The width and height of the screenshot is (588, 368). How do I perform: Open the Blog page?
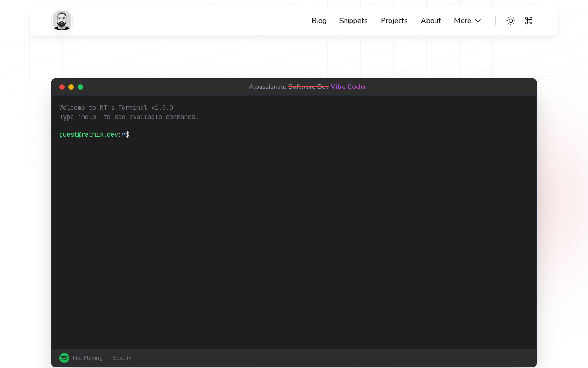pyautogui.click(x=319, y=21)
